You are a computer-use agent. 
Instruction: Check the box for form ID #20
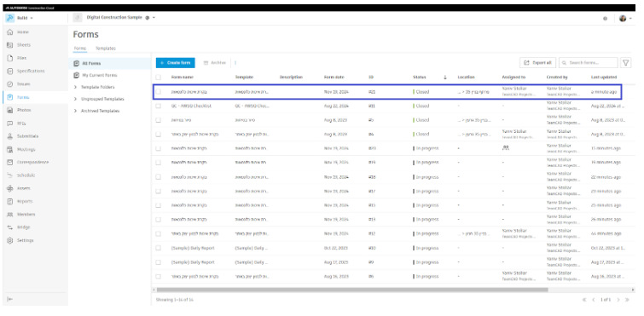pyautogui.click(x=159, y=148)
